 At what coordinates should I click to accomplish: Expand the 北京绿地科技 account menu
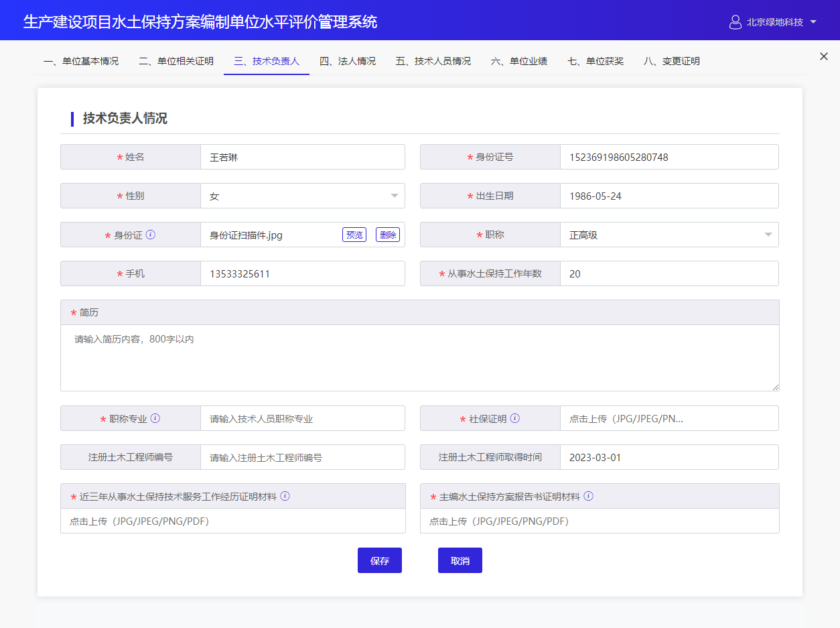point(776,21)
